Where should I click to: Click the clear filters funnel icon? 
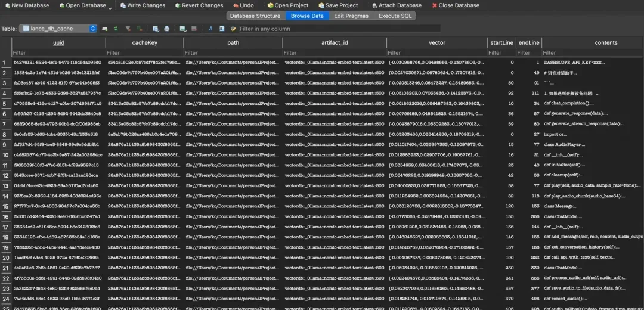point(128,29)
